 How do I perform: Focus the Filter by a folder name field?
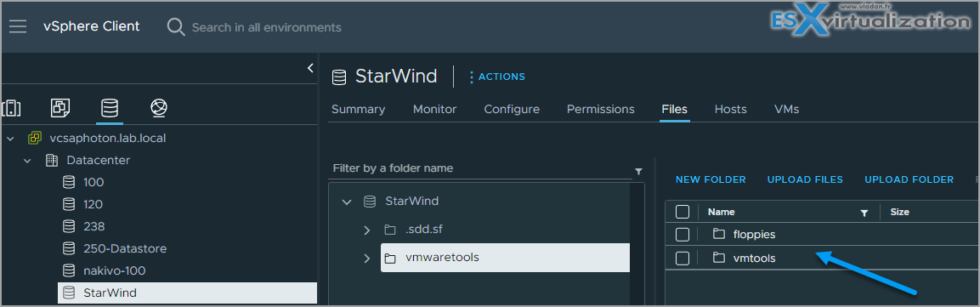tap(480, 169)
